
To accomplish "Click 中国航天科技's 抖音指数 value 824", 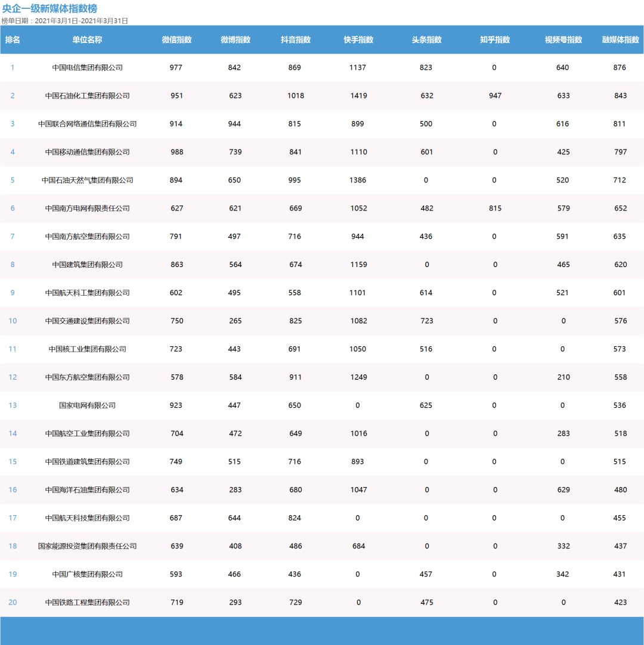I will (x=295, y=518).
